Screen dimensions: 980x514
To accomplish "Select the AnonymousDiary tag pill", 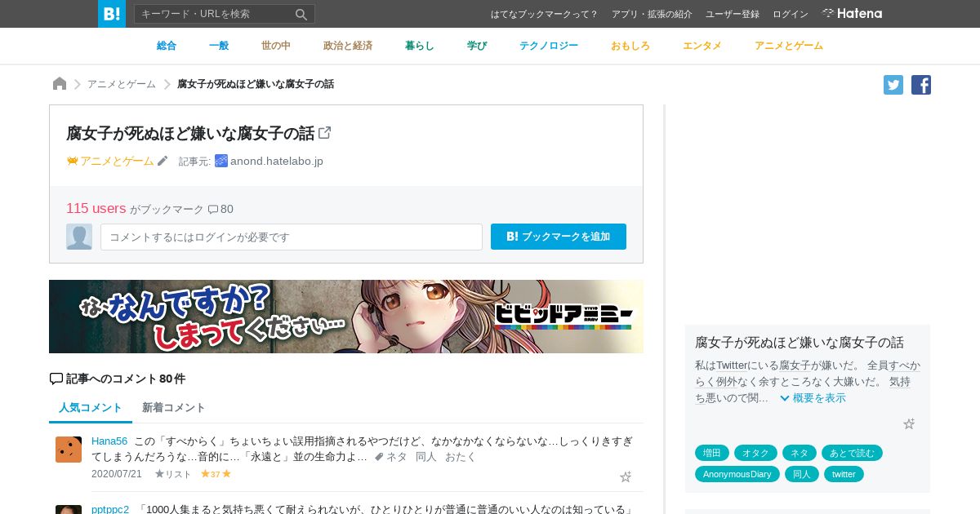I will pos(737,474).
